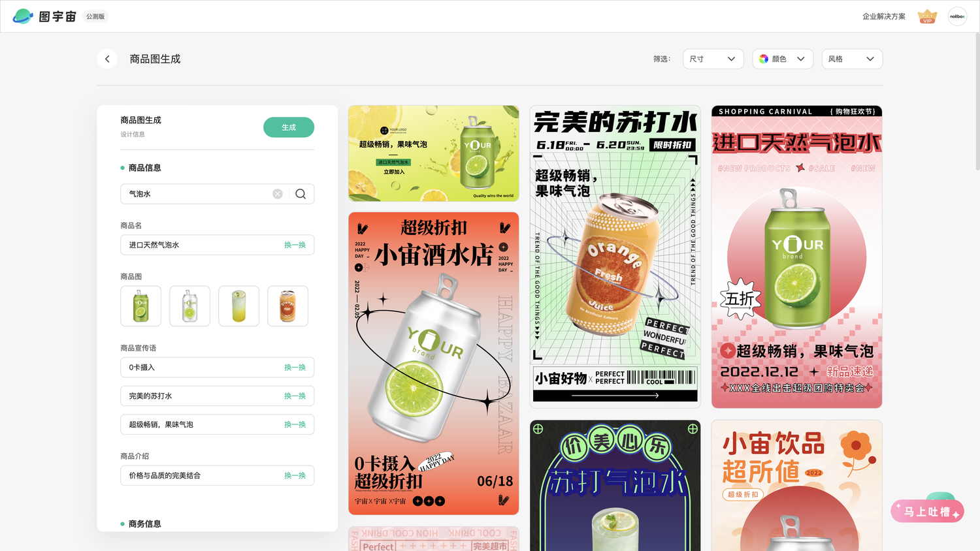
Task: Click the VIP crown icon
Action: click(927, 16)
